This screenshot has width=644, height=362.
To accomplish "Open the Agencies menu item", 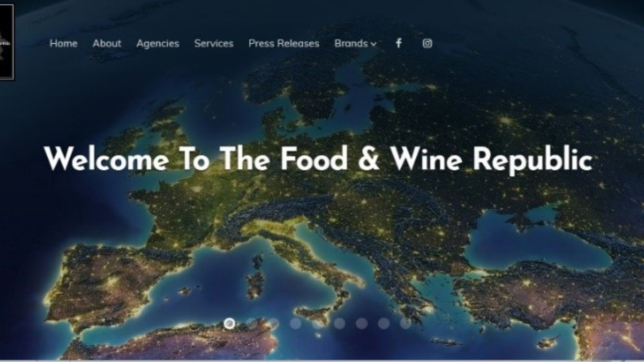I will (x=158, y=44).
